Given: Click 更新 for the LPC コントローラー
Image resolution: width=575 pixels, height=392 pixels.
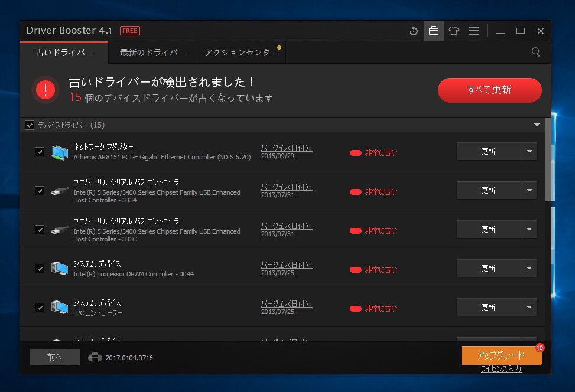Looking at the screenshot, I should 489,307.
